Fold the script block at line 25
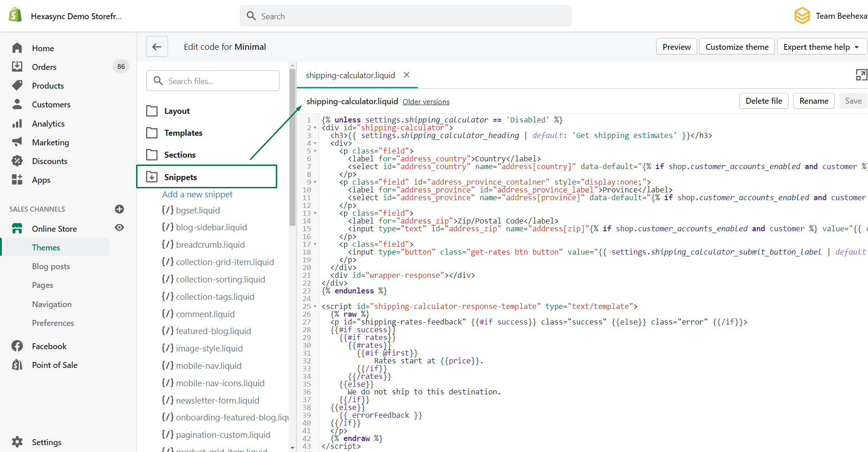The height and width of the screenshot is (452, 868). pyautogui.click(x=315, y=307)
